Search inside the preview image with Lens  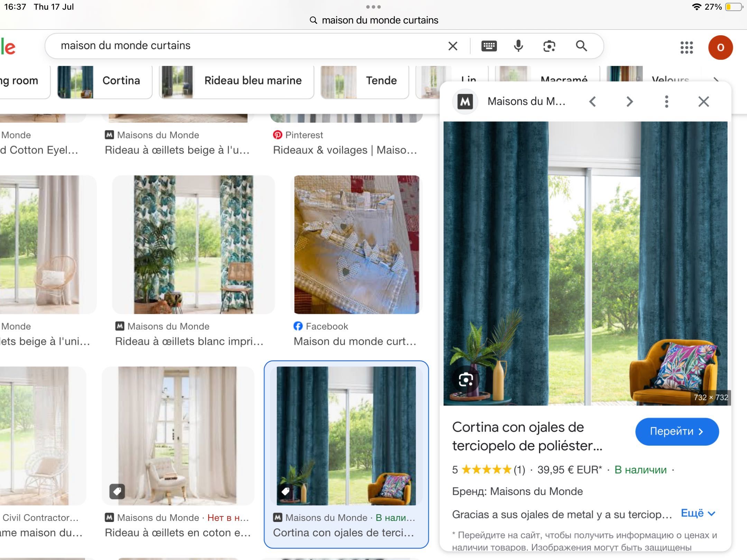tap(466, 380)
